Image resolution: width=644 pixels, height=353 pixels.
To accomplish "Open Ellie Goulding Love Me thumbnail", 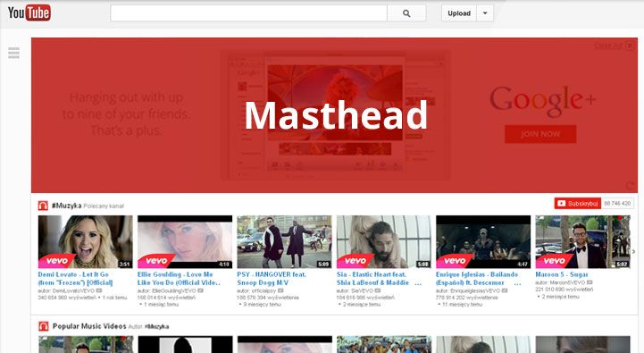I will (x=185, y=241).
